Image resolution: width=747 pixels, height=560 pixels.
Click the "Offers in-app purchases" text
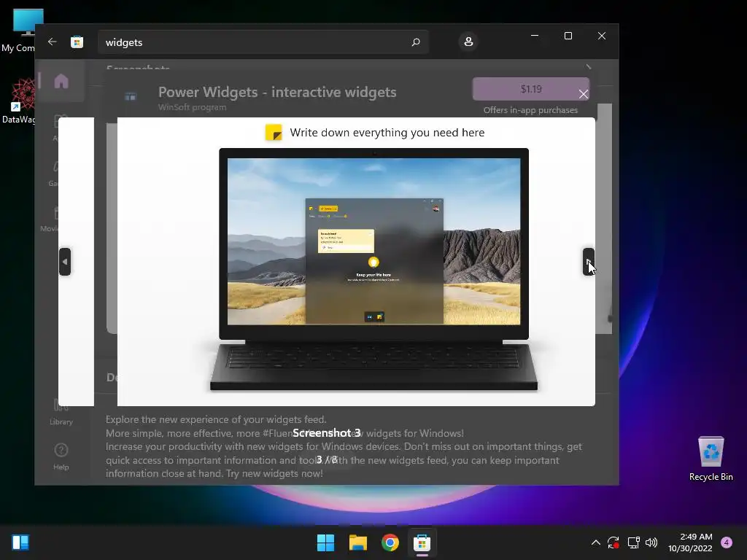(531, 110)
